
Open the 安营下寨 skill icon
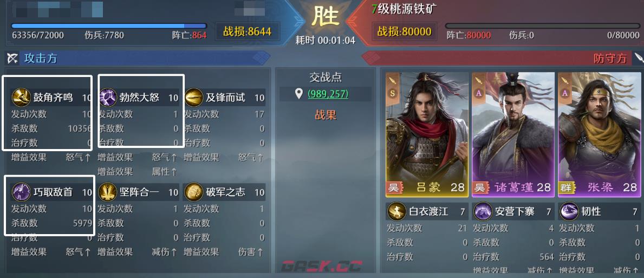(x=483, y=211)
